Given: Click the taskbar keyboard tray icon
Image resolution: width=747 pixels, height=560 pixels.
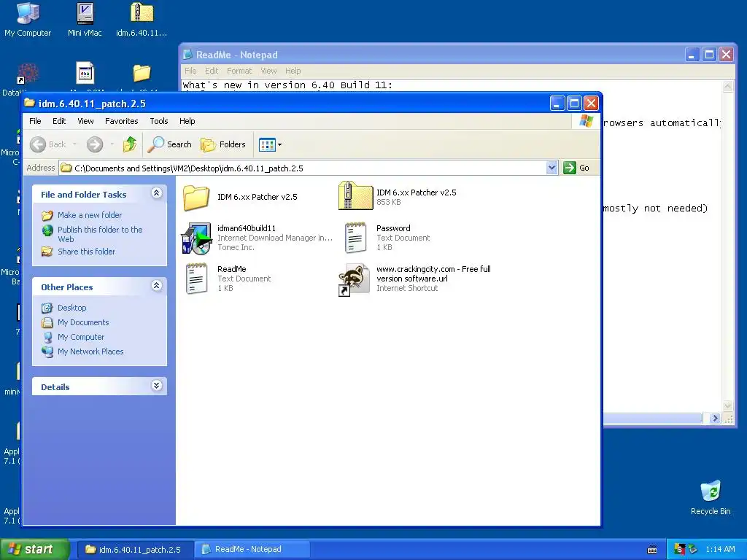Looking at the screenshot, I should (x=652, y=550).
